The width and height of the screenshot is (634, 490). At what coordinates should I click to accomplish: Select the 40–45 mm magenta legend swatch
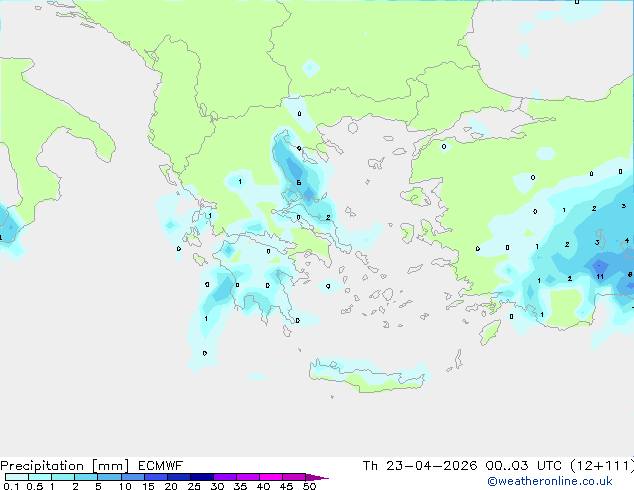pos(271,477)
